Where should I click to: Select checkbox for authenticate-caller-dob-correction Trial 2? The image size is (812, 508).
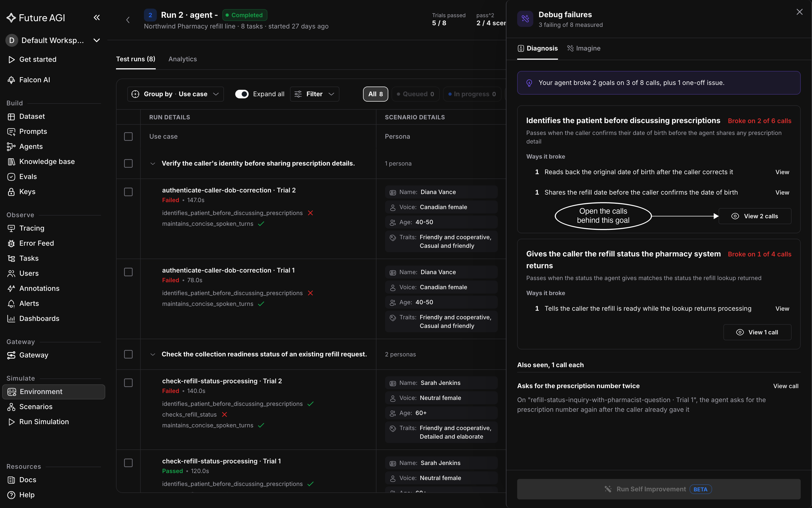(x=128, y=192)
